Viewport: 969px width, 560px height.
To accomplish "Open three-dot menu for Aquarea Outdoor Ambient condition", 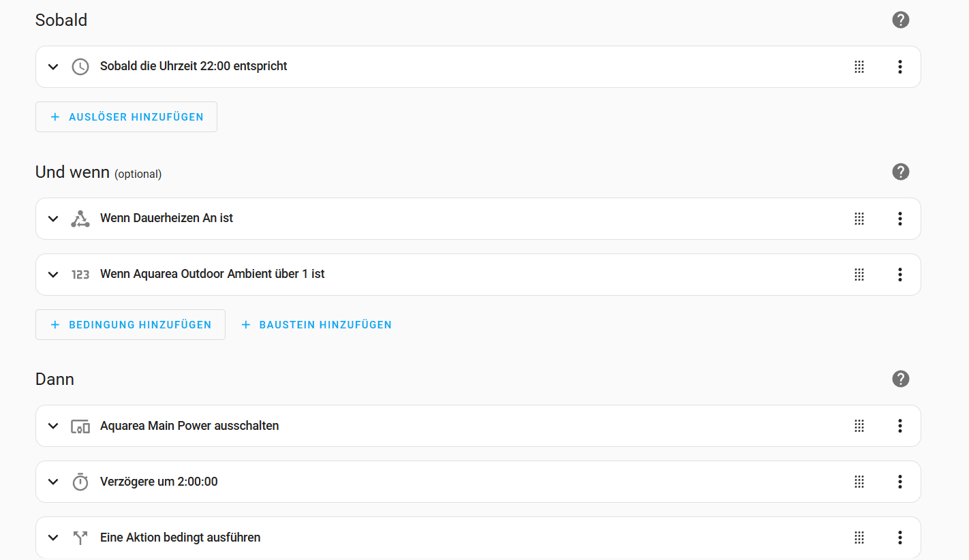I will (899, 275).
